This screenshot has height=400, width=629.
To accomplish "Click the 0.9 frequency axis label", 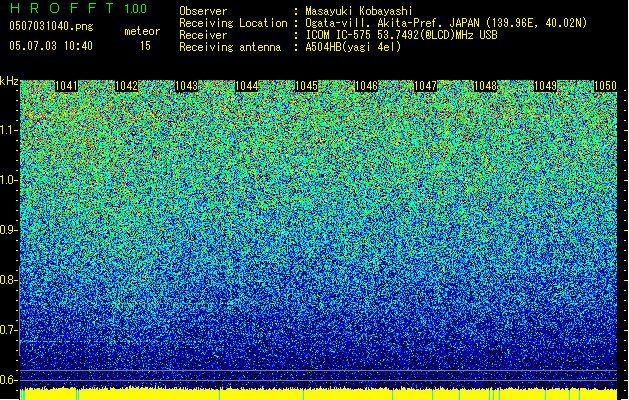I will 9,230.
